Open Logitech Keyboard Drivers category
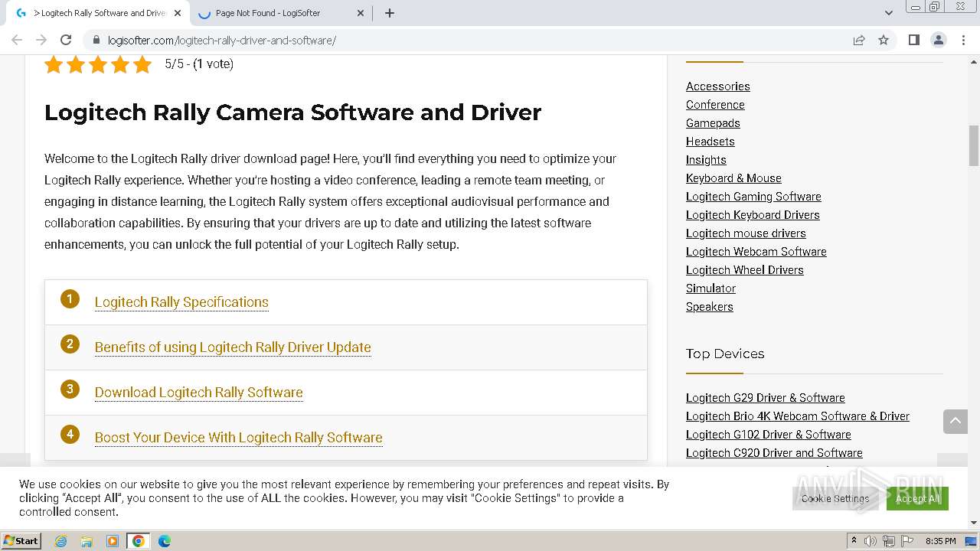 click(x=753, y=215)
